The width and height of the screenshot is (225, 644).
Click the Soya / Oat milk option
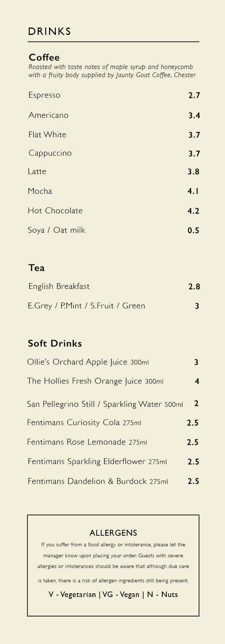click(57, 230)
